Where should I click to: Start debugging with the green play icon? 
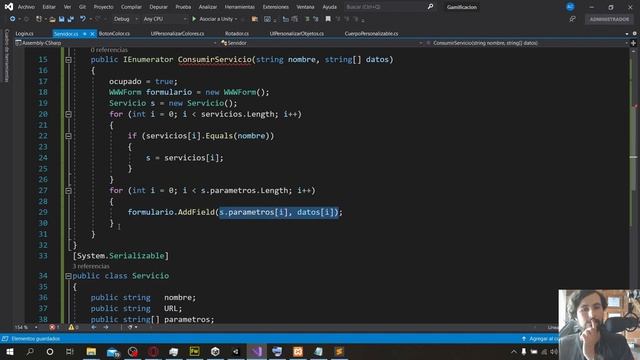[x=194, y=19]
